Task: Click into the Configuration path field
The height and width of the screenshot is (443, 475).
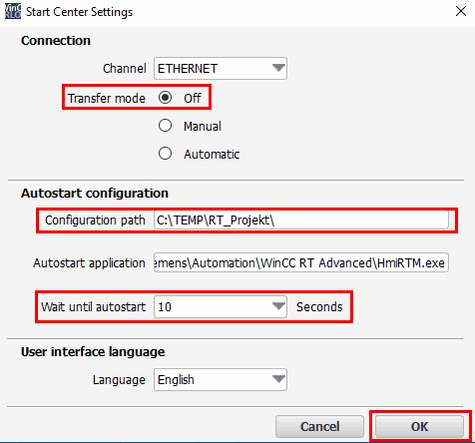Action: click(301, 220)
